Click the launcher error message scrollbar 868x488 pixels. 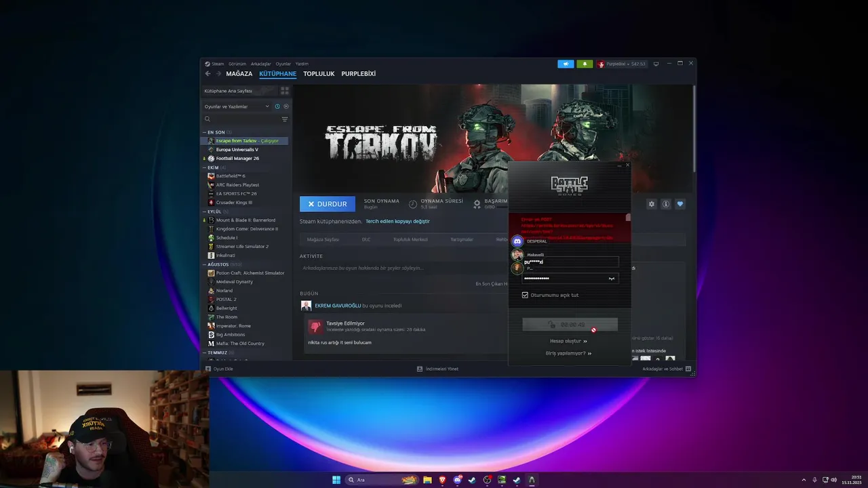coord(628,218)
